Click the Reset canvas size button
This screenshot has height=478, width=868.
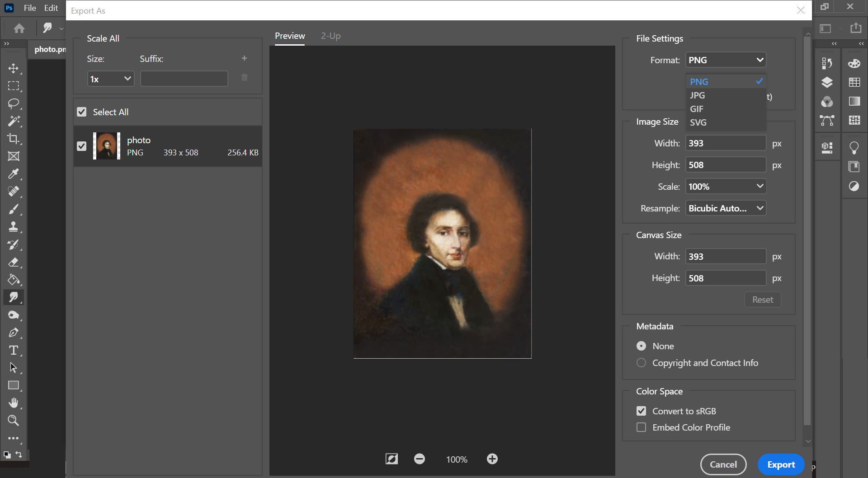pos(763,300)
